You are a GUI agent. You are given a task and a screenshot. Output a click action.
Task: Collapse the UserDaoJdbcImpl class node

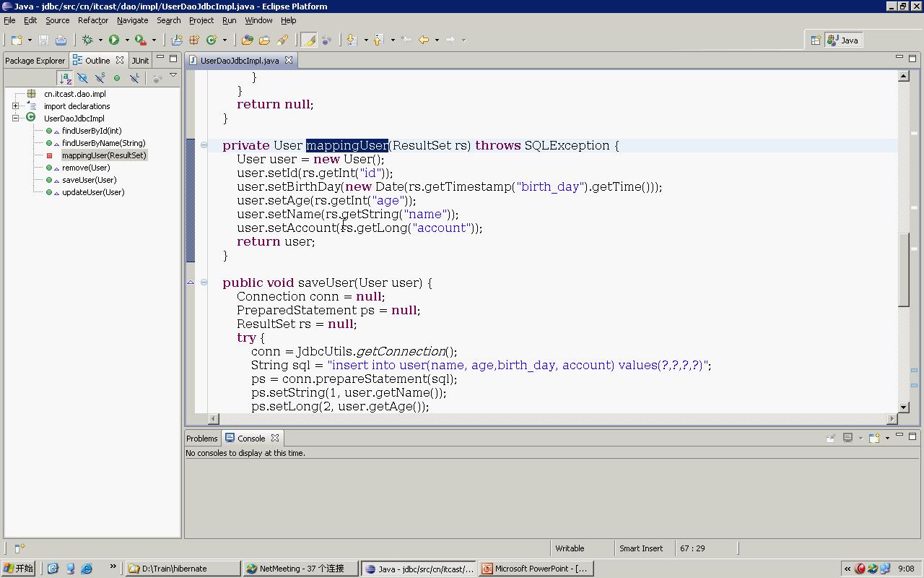(15, 118)
